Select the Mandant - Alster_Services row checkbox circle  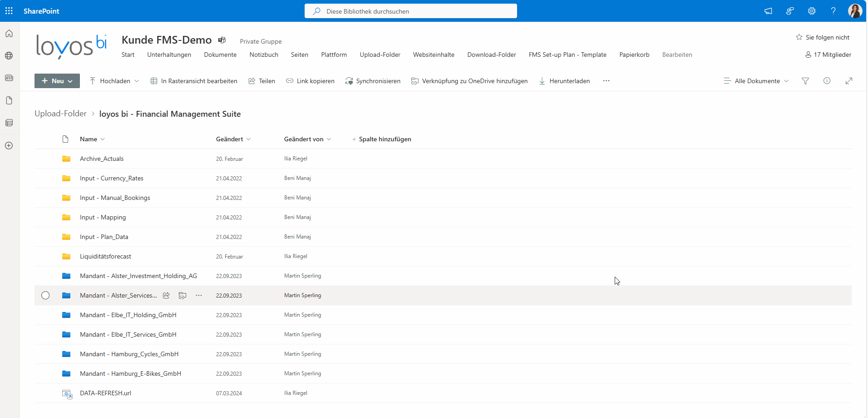(x=45, y=295)
